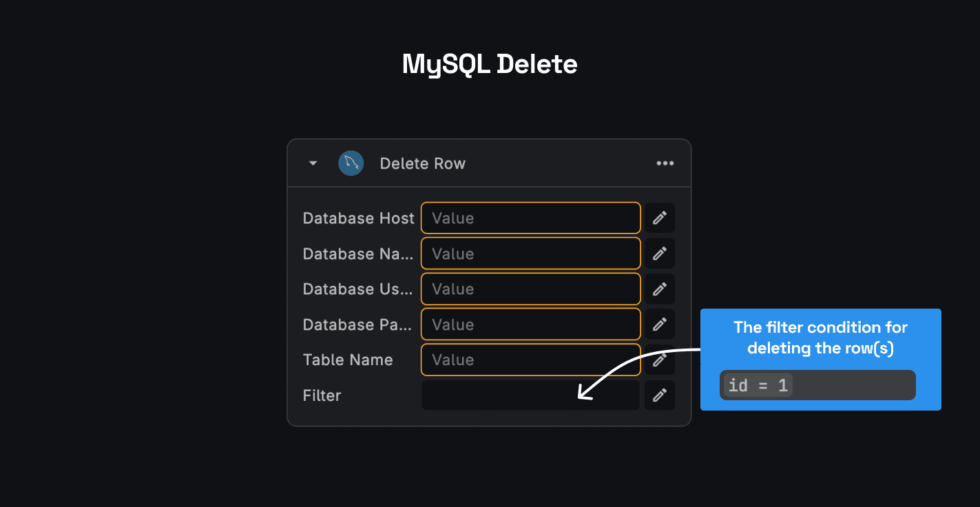
Task: Click the Database Name Value input
Action: point(530,253)
